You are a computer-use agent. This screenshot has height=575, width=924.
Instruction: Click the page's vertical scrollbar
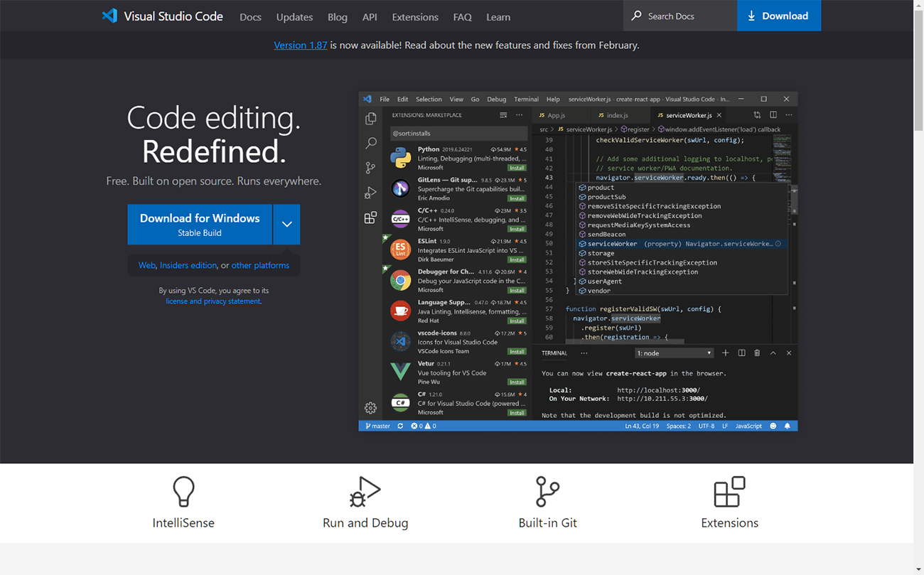[x=918, y=284]
